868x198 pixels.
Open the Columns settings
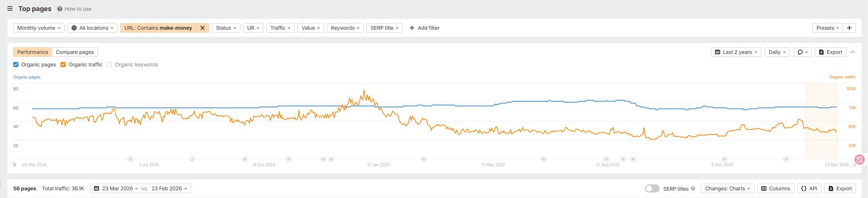(776, 188)
